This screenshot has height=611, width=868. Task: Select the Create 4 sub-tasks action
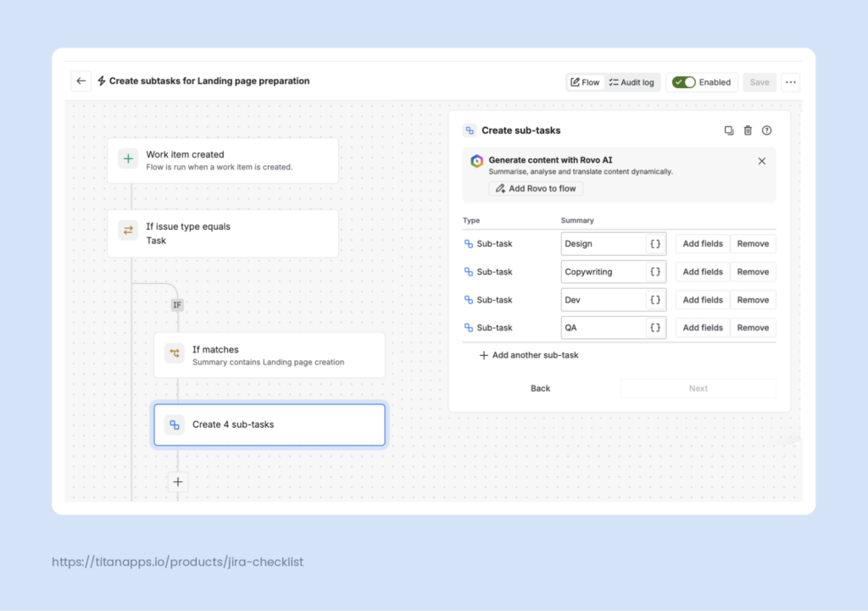(270, 425)
